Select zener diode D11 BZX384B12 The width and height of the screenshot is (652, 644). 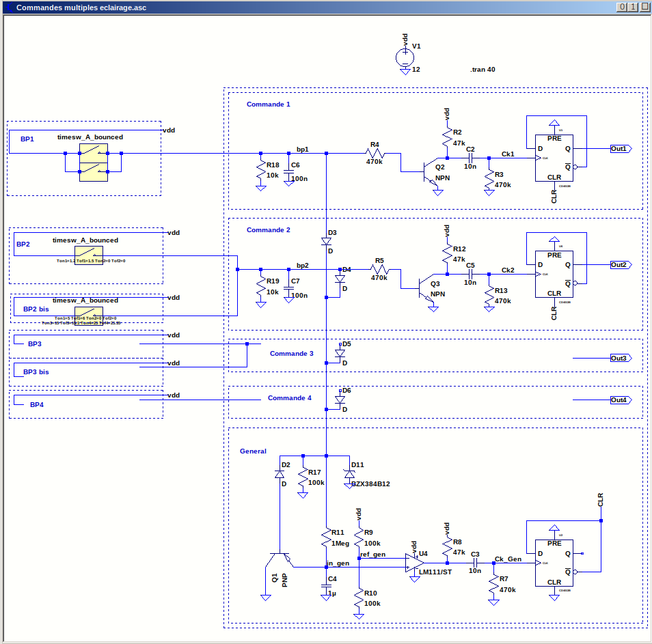pyautogui.click(x=350, y=474)
